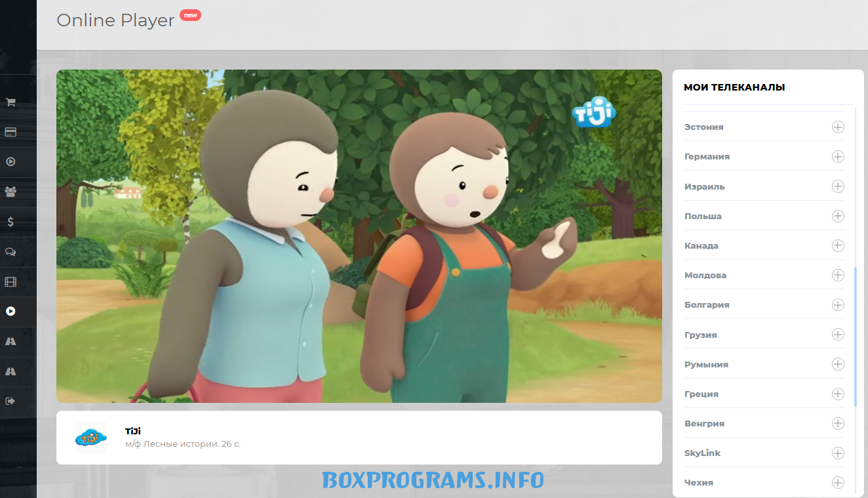The height and width of the screenshot is (498, 868).
Task: Click the plus icon beside Польша
Action: (837, 216)
